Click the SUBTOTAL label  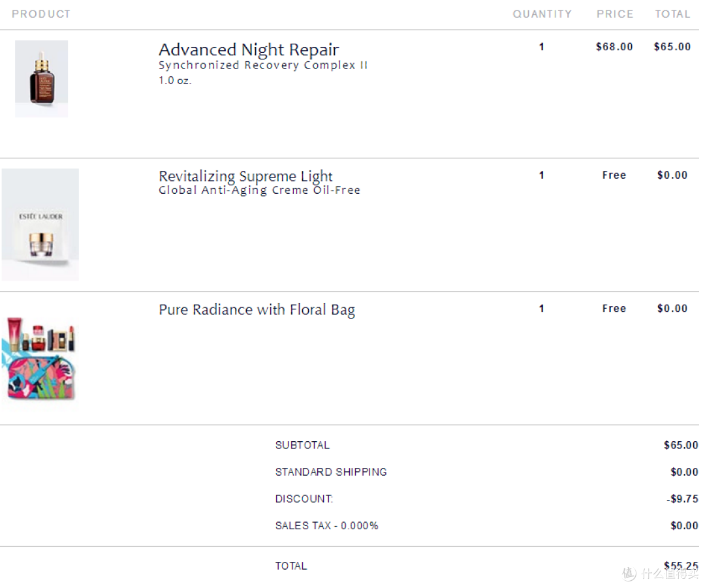[302, 445]
